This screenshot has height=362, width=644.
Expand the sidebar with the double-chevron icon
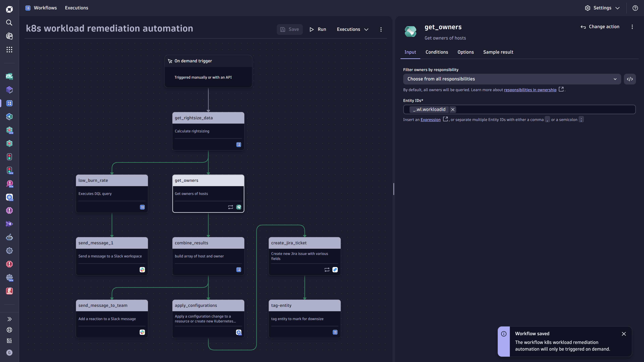(x=9, y=319)
